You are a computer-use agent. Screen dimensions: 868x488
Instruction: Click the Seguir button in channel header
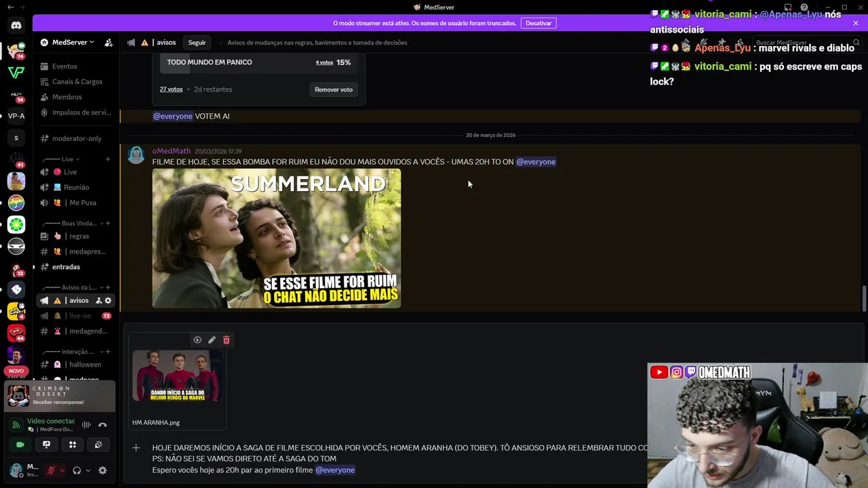[197, 42]
